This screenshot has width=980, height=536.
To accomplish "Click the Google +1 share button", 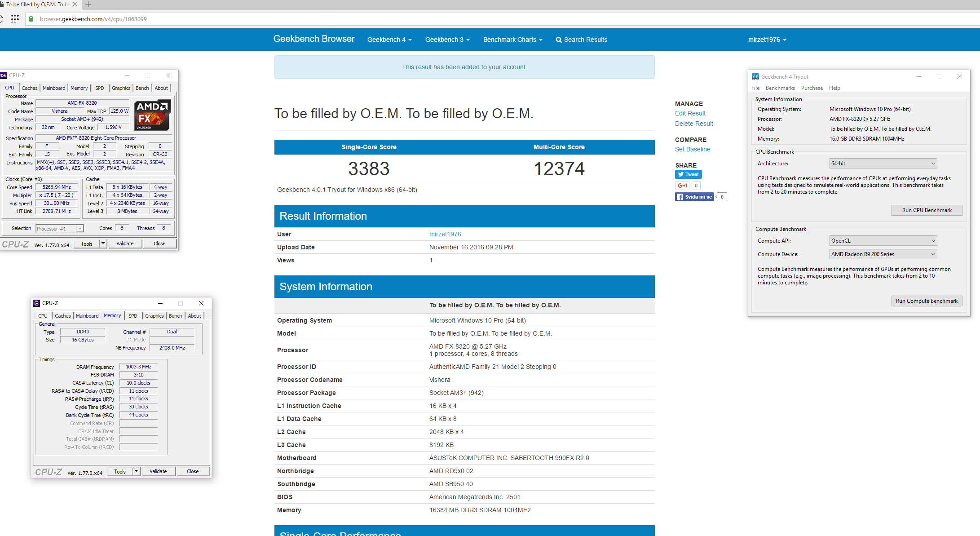I will [x=683, y=186].
